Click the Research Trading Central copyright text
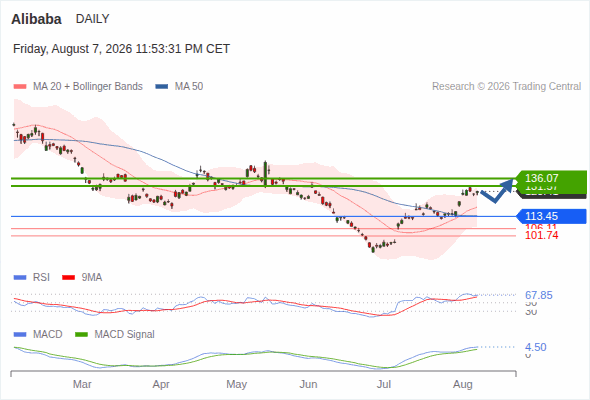This screenshot has width=590, height=400. tap(506, 87)
